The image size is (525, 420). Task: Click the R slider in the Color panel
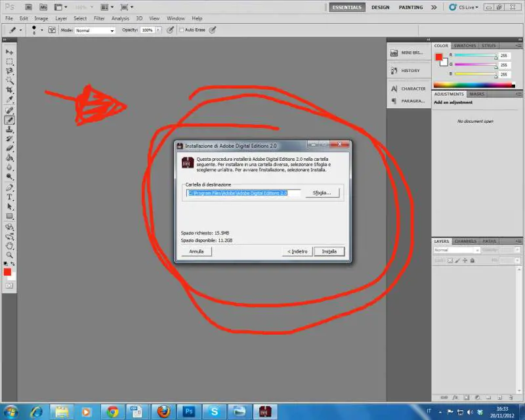tap(475, 55)
